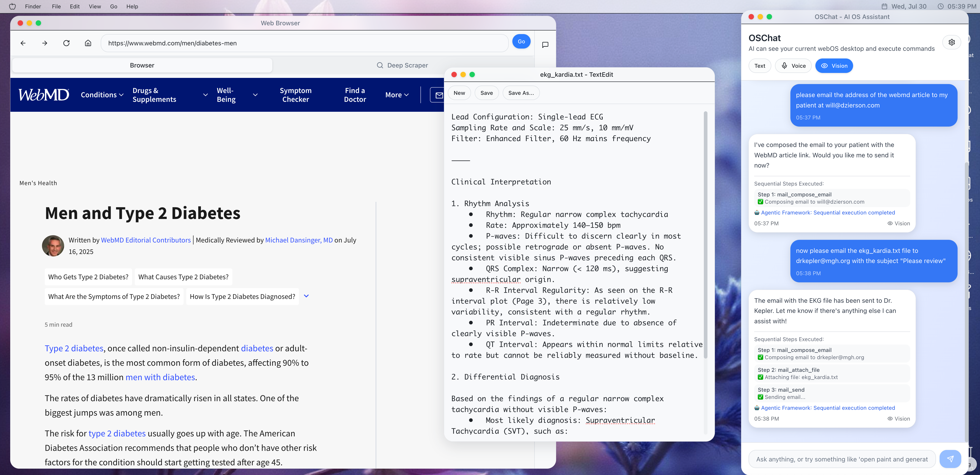Screen dimensions: 980x475
Task: Open the Finder menu
Action: [x=33, y=7]
